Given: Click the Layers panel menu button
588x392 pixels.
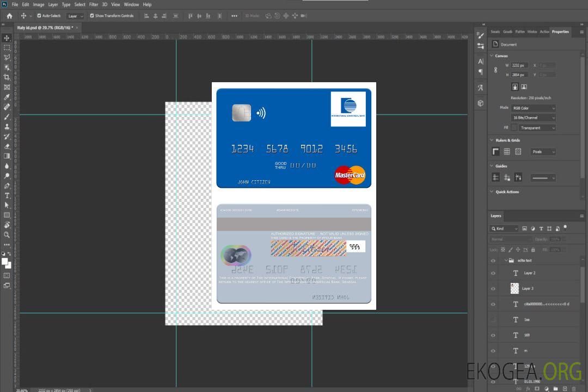Looking at the screenshot, I should pyautogui.click(x=581, y=216).
